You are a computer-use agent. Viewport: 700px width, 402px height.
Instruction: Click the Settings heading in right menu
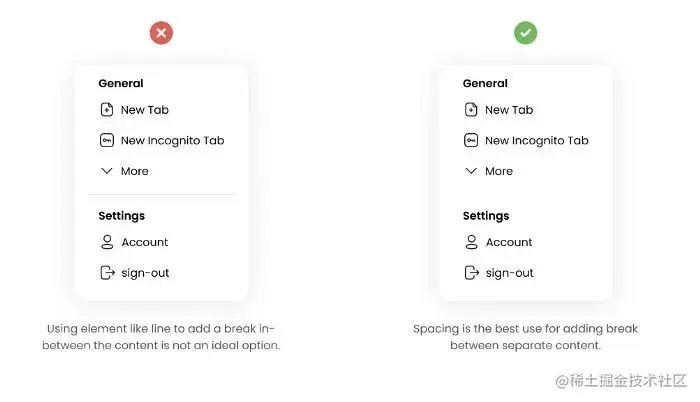[486, 216]
